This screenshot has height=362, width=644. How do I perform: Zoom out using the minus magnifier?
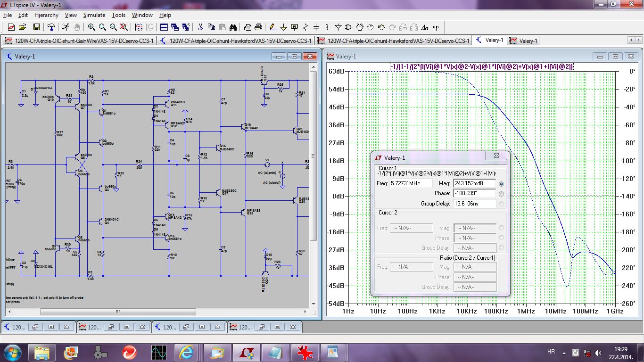[113, 27]
